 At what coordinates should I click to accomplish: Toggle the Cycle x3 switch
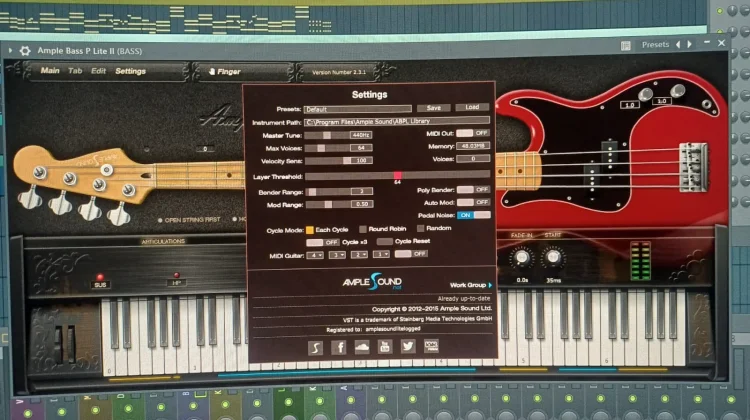click(323, 243)
